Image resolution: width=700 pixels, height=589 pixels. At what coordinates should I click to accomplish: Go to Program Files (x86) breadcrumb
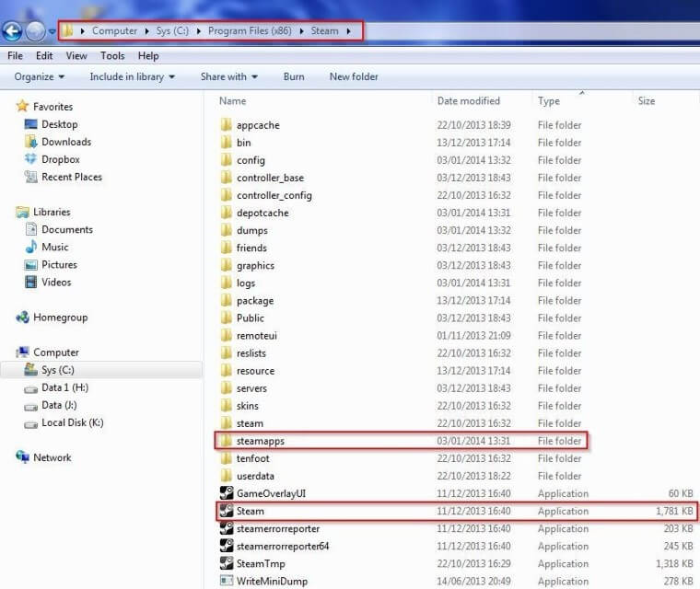click(250, 30)
